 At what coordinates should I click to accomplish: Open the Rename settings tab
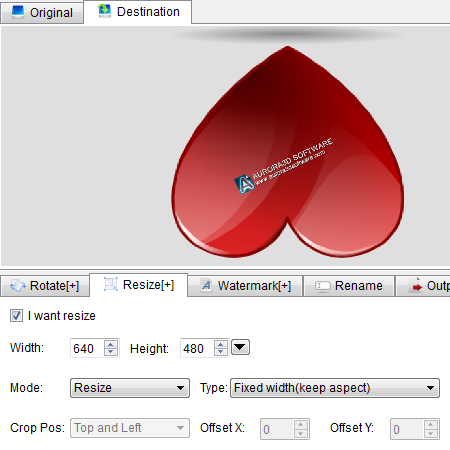pyautogui.click(x=349, y=286)
